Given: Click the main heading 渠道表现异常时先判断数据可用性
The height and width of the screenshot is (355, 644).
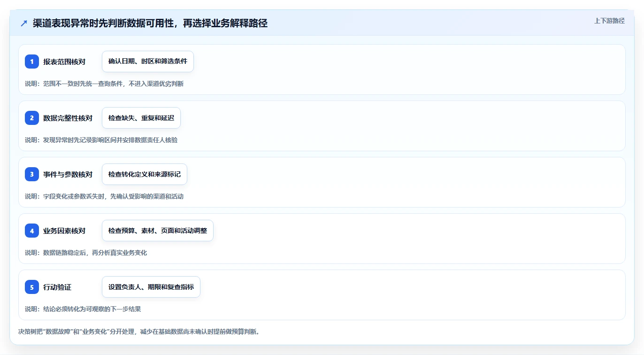Looking at the screenshot, I should pos(150,23).
